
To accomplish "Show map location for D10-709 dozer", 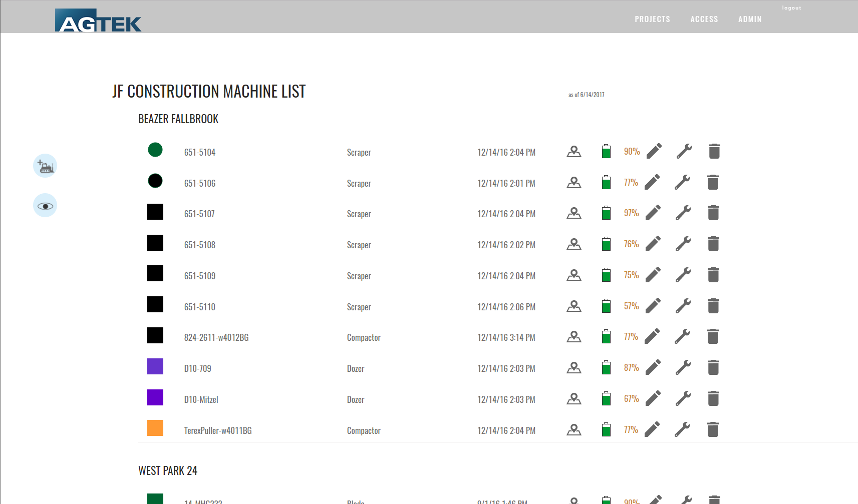I will (574, 368).
